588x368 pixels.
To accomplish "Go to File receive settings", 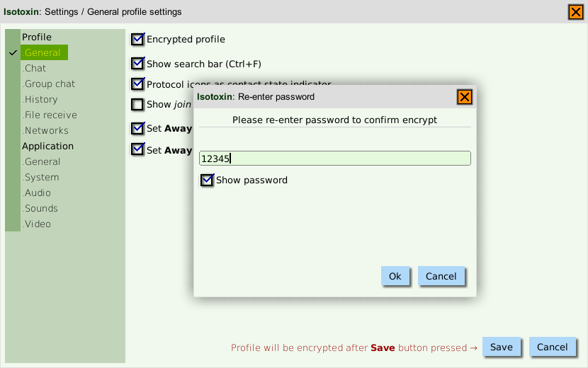I will [x=50, y=115].
